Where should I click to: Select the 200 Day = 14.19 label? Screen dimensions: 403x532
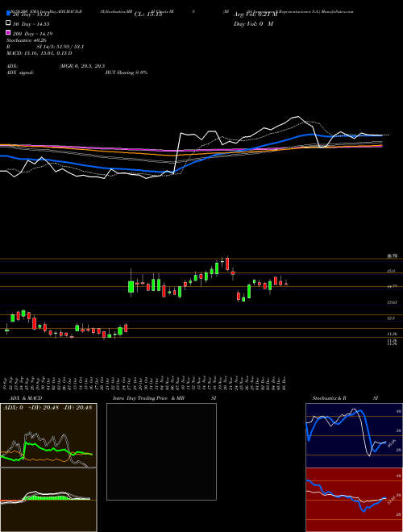pyautogui.click(x=33, y=34)
